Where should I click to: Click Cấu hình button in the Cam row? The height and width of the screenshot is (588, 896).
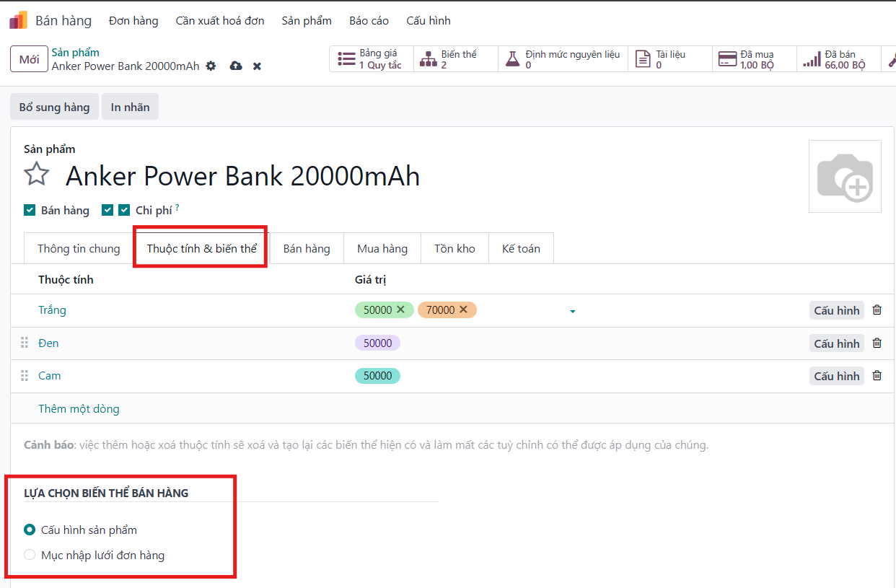tap(837, 376)
